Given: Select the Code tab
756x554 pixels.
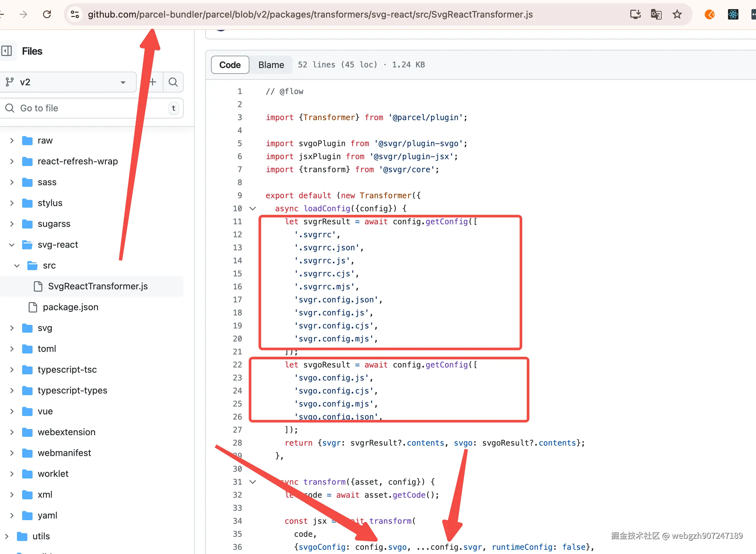Looking at the screenshot, I should point(230,65).
